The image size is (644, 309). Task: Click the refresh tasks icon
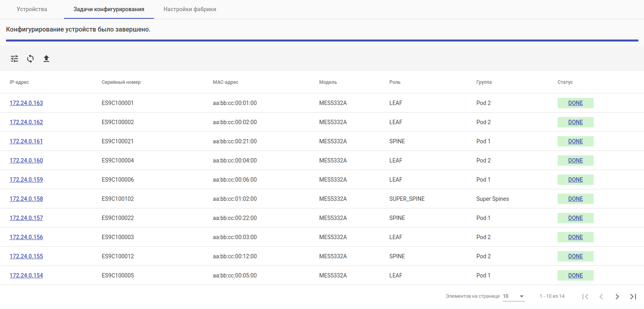pos(30,59)
